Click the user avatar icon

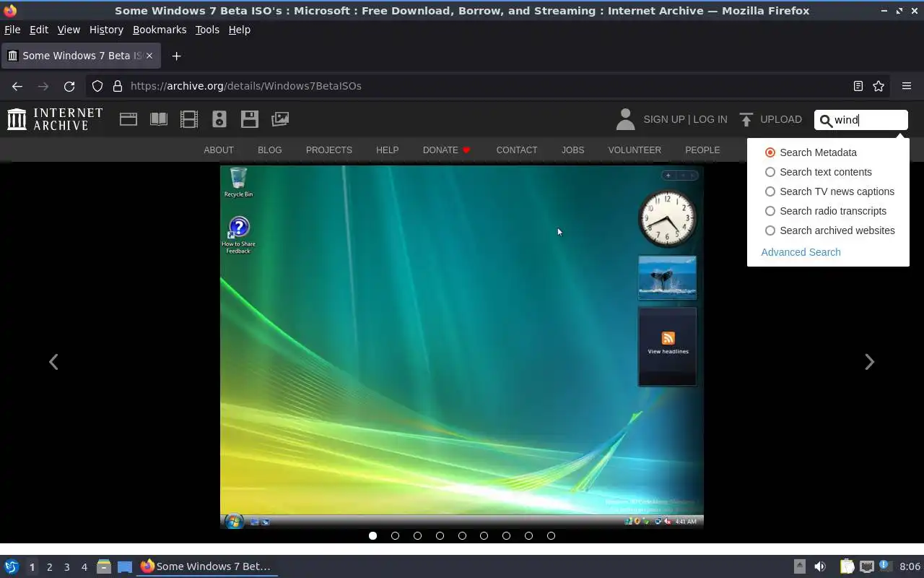(626, 119)
